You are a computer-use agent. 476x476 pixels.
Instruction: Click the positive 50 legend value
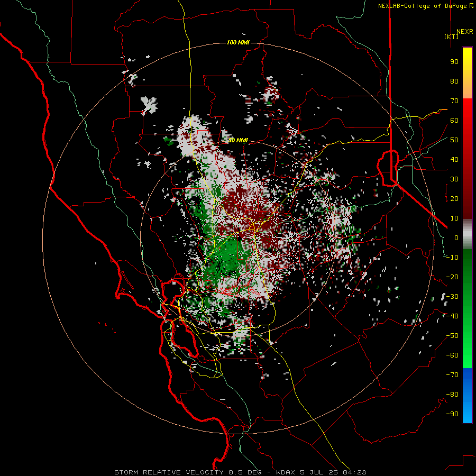click(454, 140)
